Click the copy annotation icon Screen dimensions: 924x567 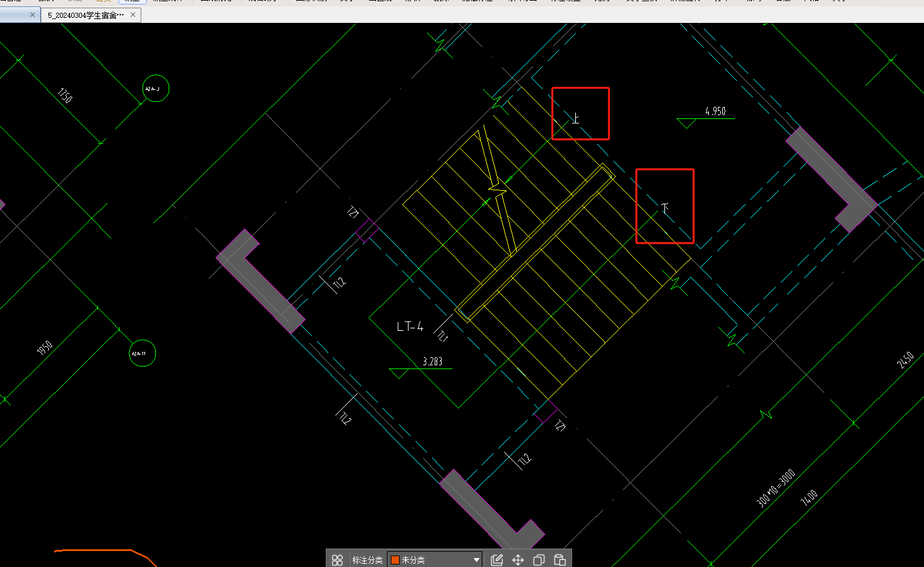coord(539,560)
